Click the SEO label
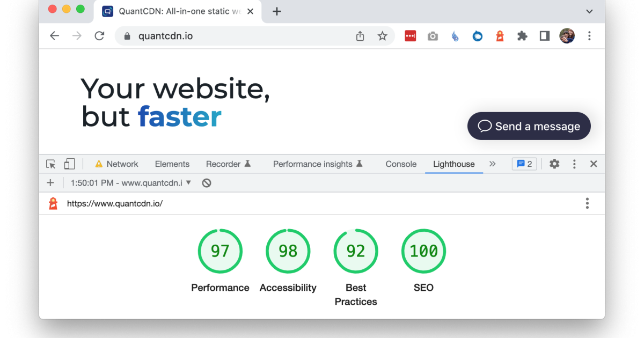This screenshot has width=644, height=338. click(423, 288)
